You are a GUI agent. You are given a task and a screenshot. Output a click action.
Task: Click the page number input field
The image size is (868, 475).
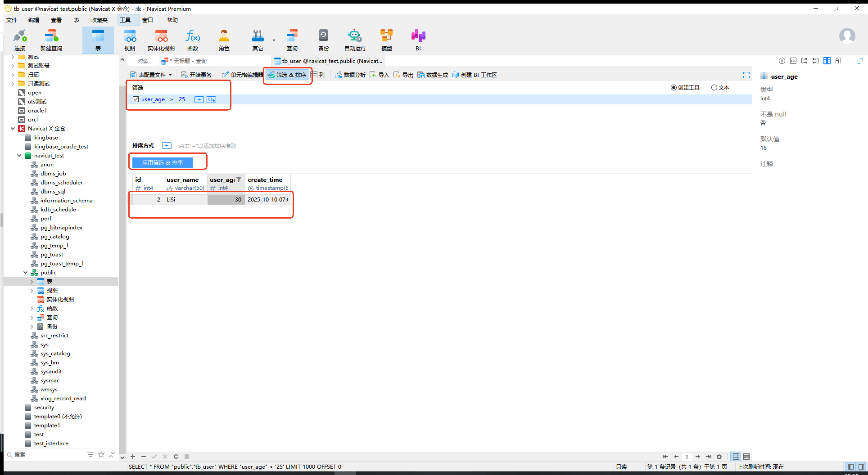point(687,457)
